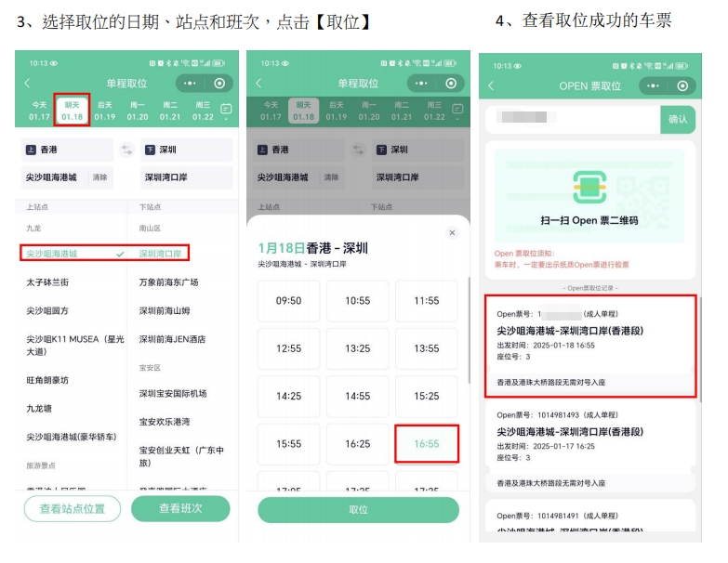Select 明天 01.18 date tab

pyautogui.click(x=72, y=111)
